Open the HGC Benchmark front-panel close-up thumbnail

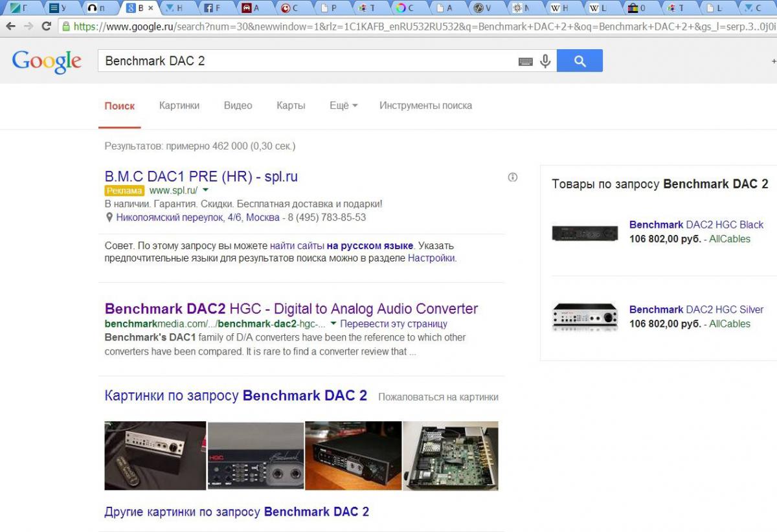(256, 456)
